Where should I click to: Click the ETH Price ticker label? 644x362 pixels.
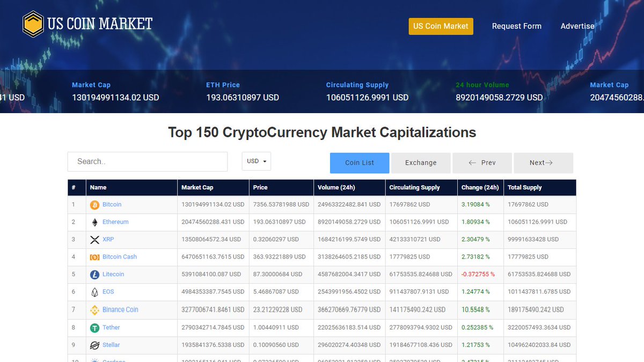[223, 85]
